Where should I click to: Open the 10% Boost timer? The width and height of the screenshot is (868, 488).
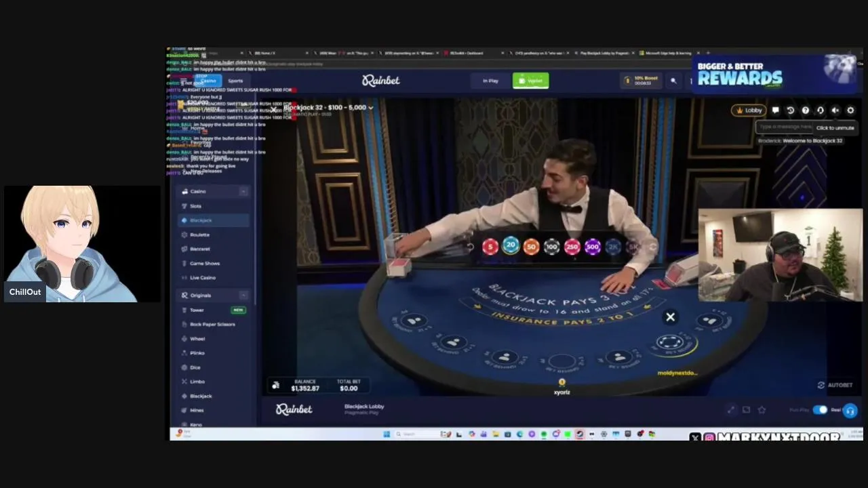coord(642,81)
